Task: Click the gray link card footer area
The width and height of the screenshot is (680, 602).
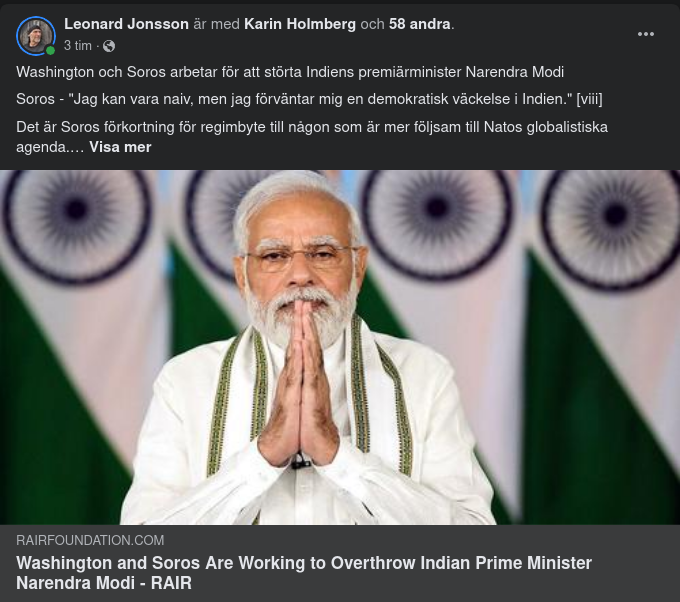Action: tap(340, 563)
